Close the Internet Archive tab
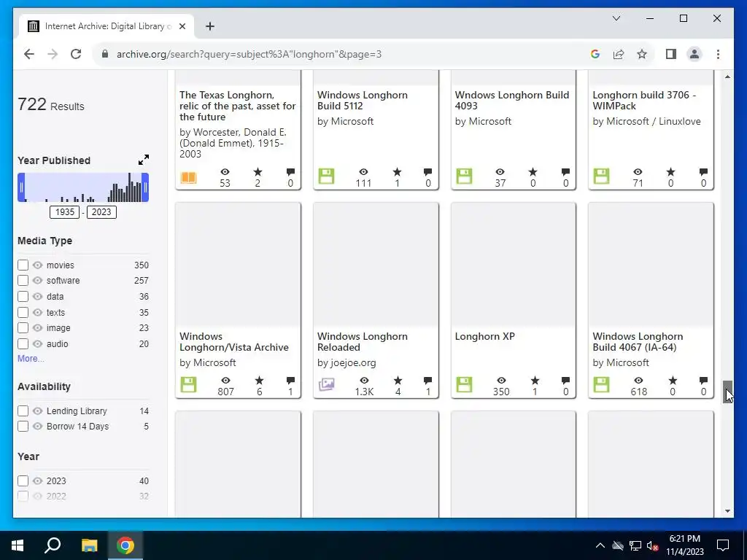 (x=182, y=26)
